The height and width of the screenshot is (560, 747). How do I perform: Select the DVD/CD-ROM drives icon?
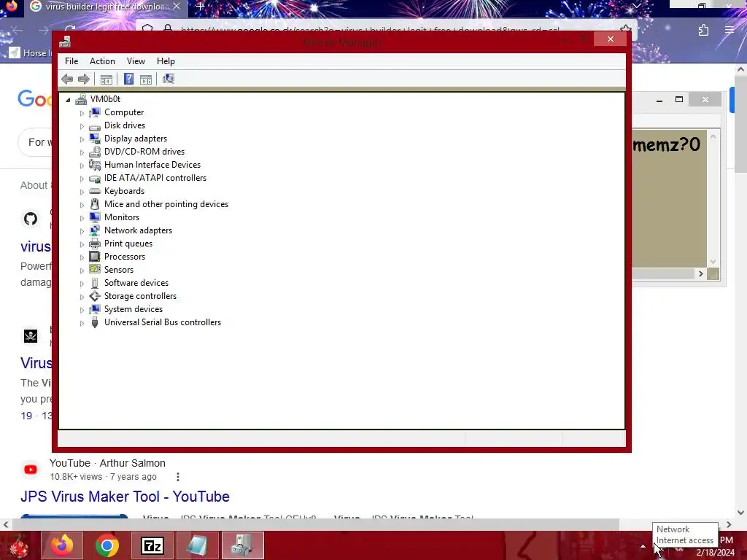(95, 152)
